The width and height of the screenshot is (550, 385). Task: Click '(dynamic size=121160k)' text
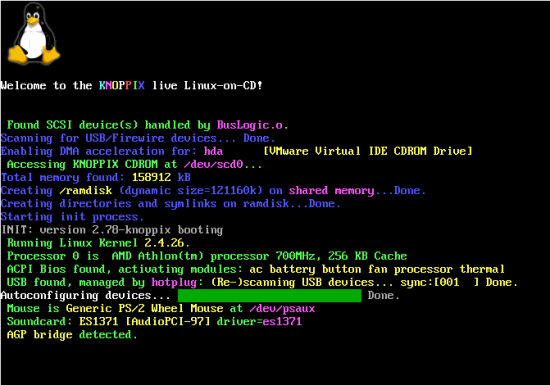click(190, 191)
